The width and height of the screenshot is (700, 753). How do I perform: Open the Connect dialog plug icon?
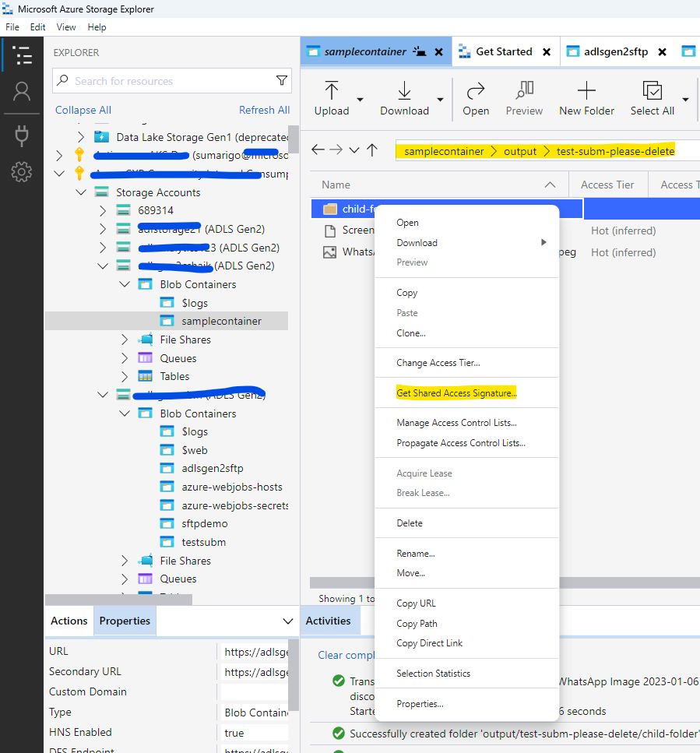(22, 135)
